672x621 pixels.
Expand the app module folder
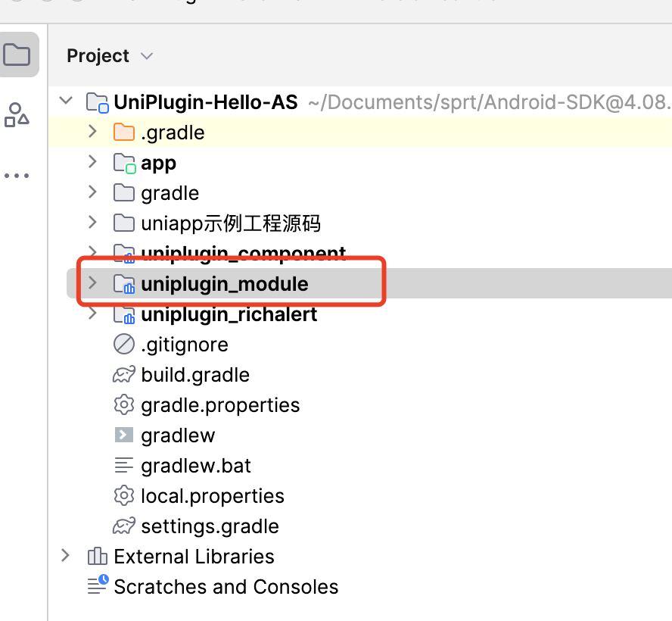click(92, 162)
